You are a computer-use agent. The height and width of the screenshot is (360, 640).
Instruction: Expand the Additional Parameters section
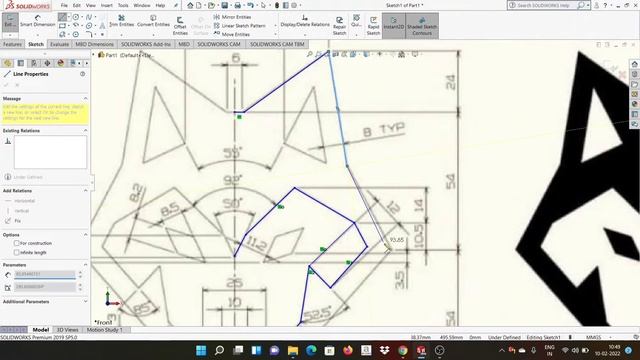86,302
